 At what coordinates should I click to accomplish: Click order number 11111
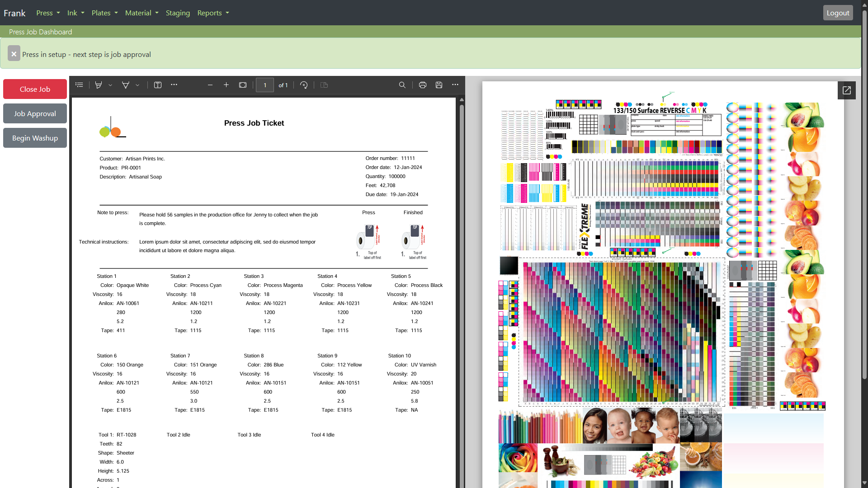[x=408, y=158]
